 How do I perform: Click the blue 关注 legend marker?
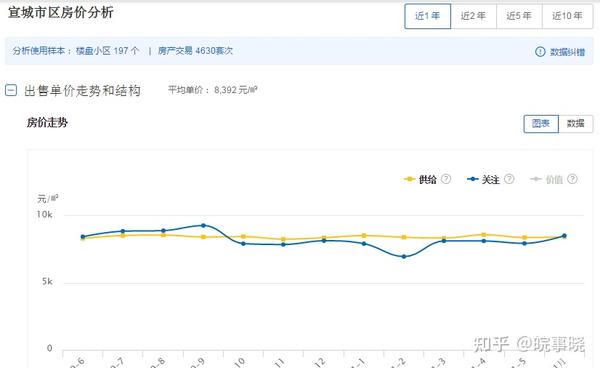coord(473,179)
